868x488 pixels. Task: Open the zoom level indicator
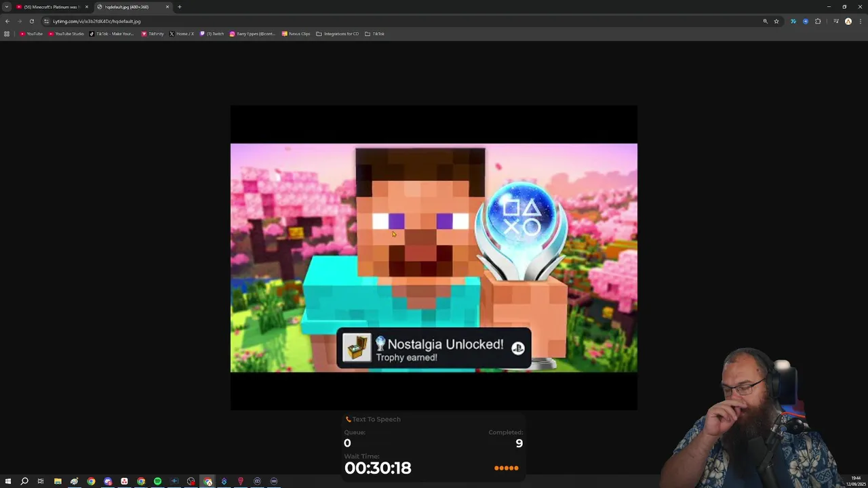pos(766,21)
